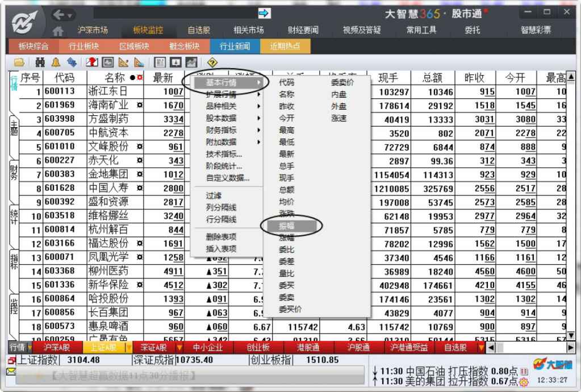Click stock code 600113
581x392 pixels.
pyautogui.click(x=60, y=91)
